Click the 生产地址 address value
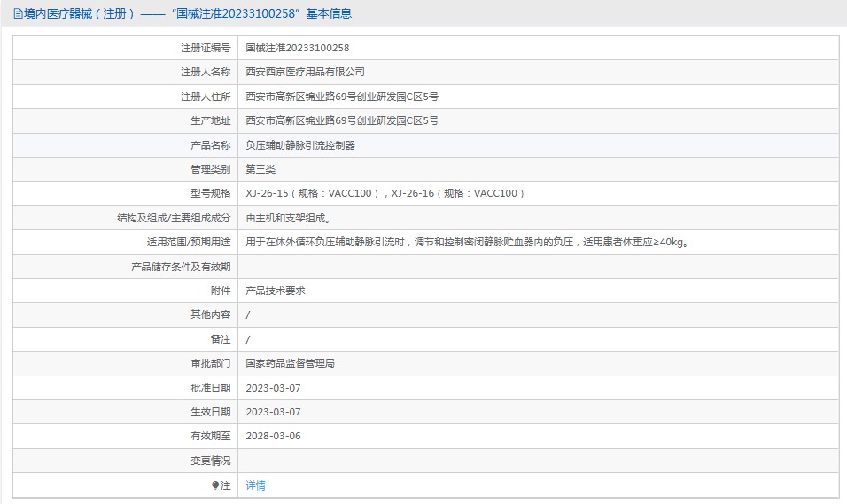The image size is (847, 504). [x=341, y=120]
